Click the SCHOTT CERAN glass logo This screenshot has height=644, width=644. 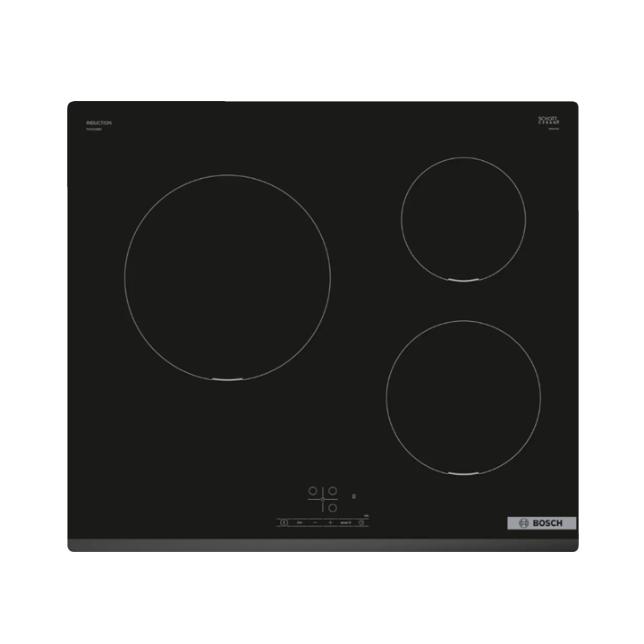(548, 121)
